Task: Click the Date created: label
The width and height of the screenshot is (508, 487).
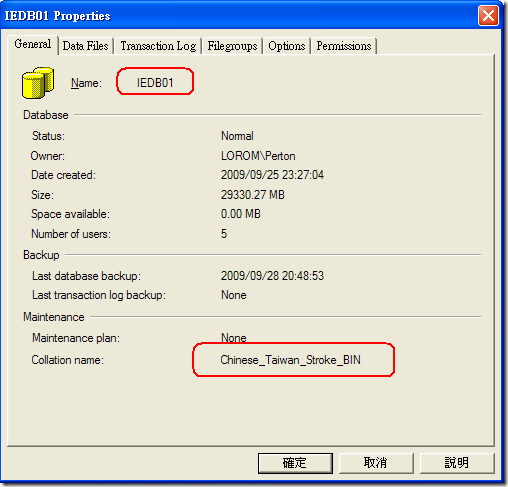Action: click(x=63, y=175)
